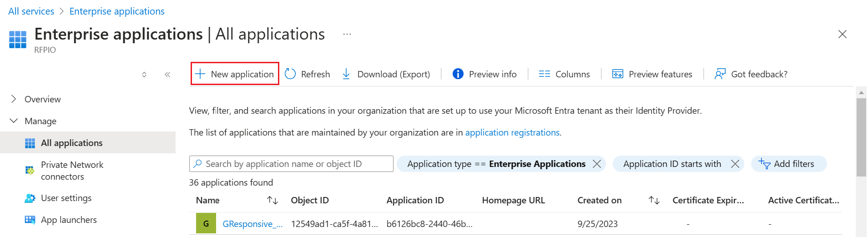
Task: Click the User settings gear-person icon
Action: (30, 198)
